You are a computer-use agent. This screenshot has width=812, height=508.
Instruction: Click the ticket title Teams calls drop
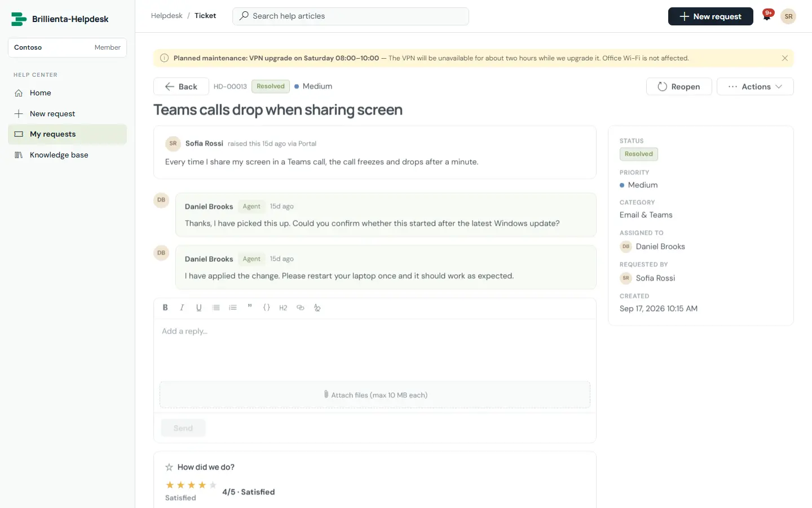pyautogui.click(x=278, y=110)
